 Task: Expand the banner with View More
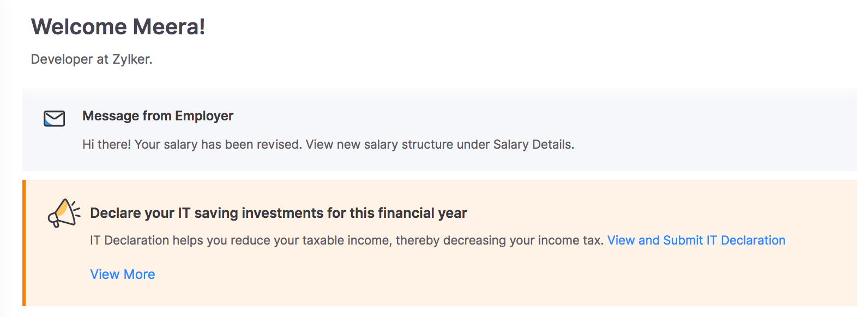123,274
